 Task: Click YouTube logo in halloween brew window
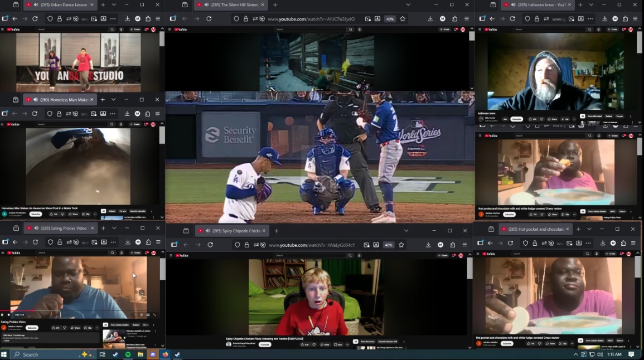click(x=491, y=30)
